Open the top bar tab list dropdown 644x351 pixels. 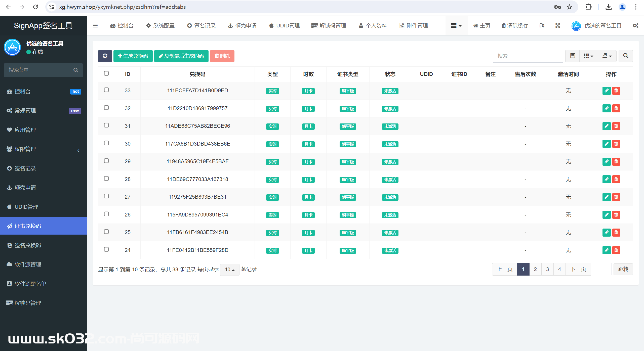coord(456,25)
